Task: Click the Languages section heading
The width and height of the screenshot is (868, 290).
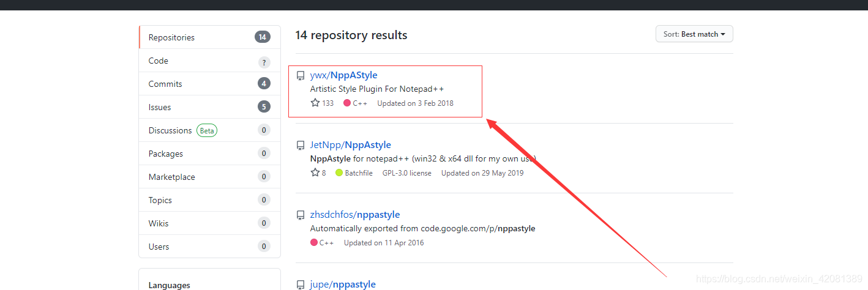Action: pos(170,285)
